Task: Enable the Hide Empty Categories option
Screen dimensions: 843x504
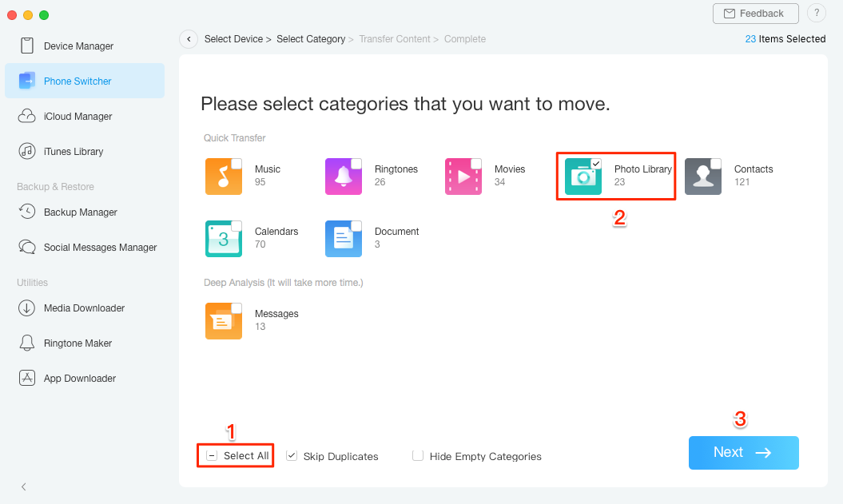Action: [418, 455]
